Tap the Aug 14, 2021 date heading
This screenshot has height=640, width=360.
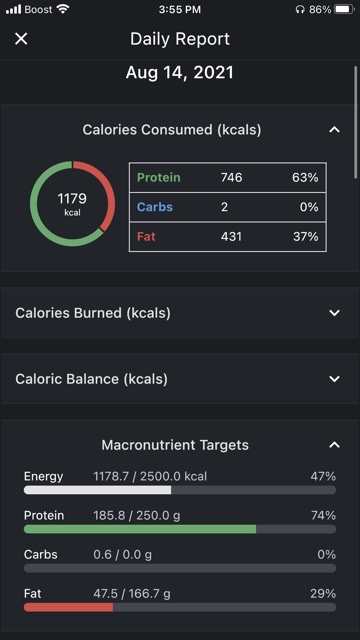[x=180, y=73]
